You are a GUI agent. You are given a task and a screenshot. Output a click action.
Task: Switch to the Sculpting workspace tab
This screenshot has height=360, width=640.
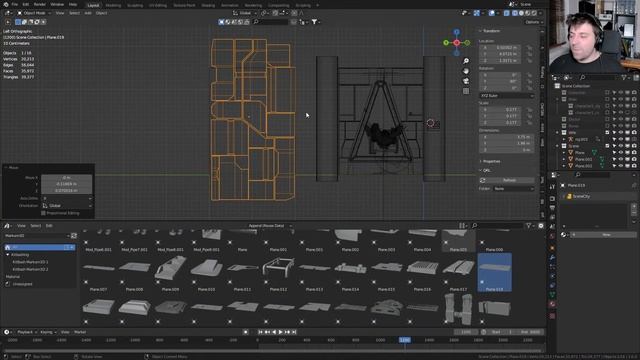135,5
